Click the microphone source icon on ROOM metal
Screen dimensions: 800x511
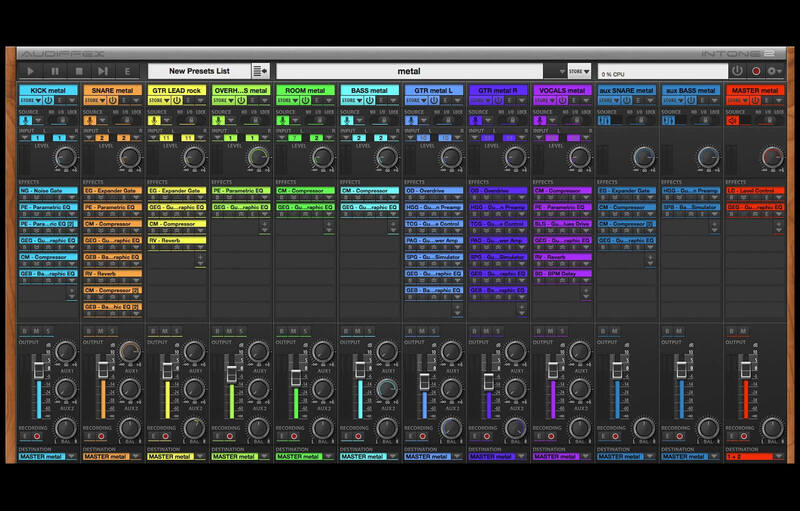pos(283,120)
